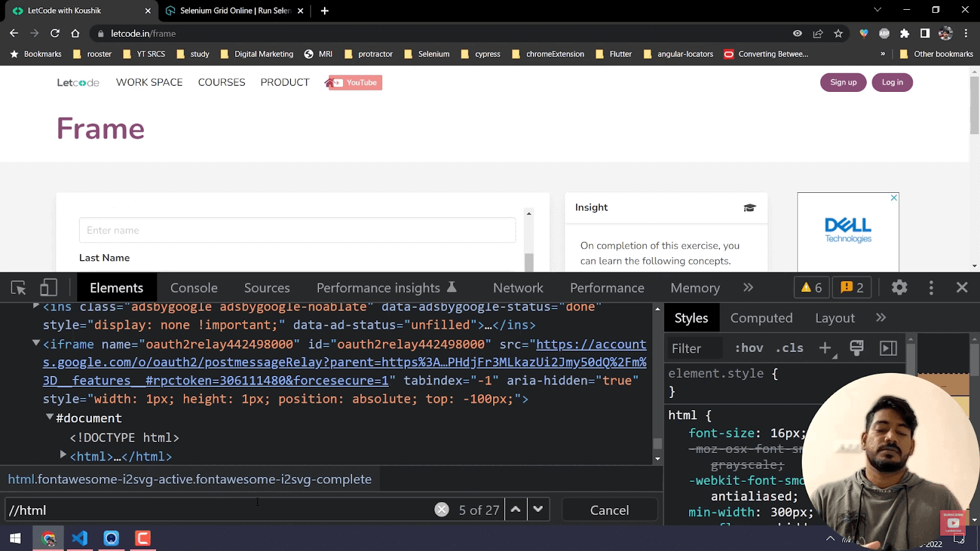Expand the html node under #document

(63, 455)
